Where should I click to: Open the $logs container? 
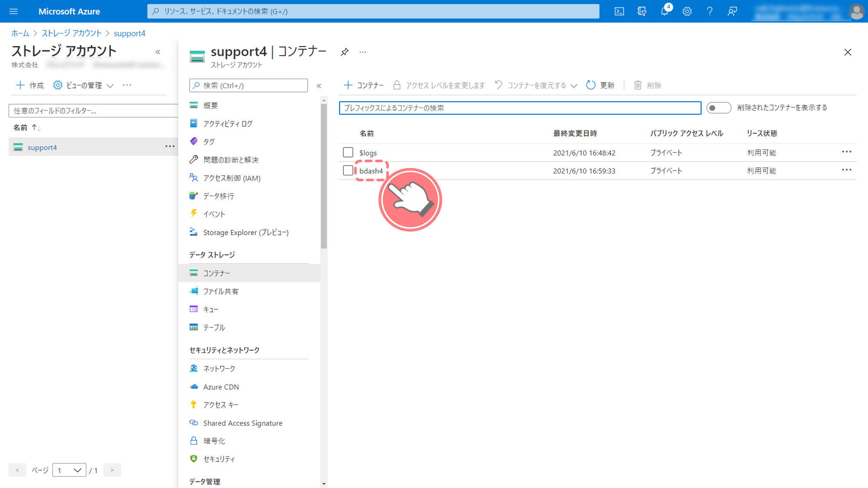tap(368, 153)
